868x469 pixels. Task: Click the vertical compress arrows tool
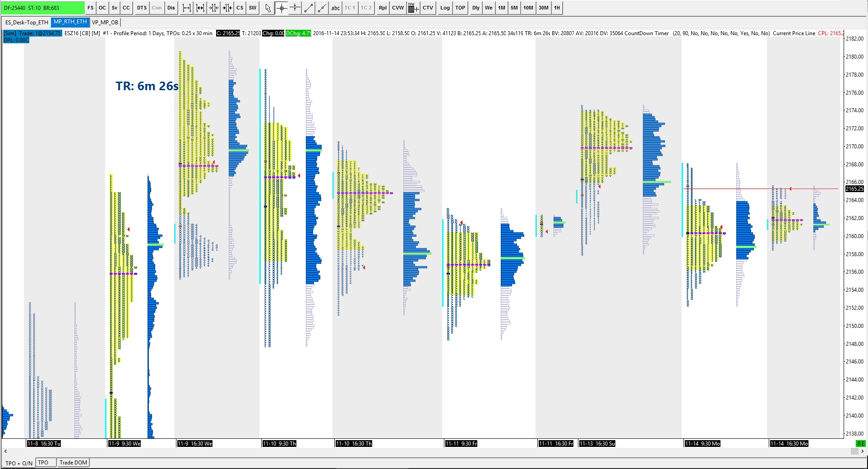click(295, 8)
